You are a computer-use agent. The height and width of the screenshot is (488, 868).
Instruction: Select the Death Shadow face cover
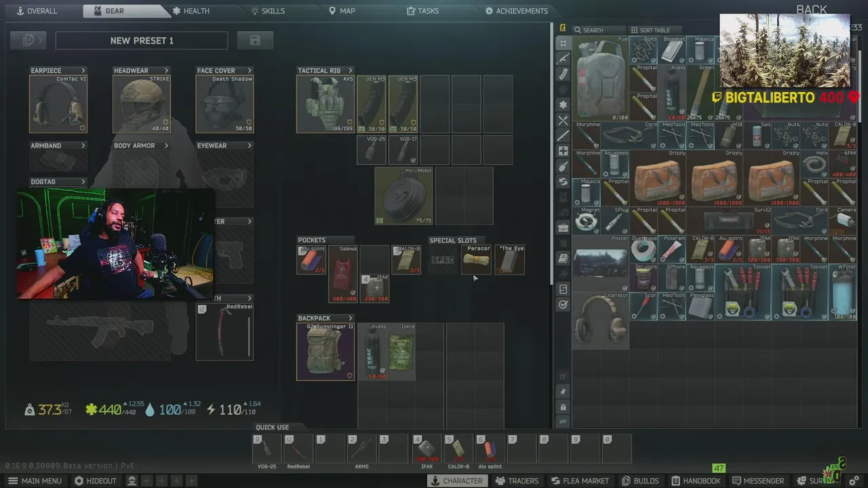pyautogui.click(x=224, y=104)
